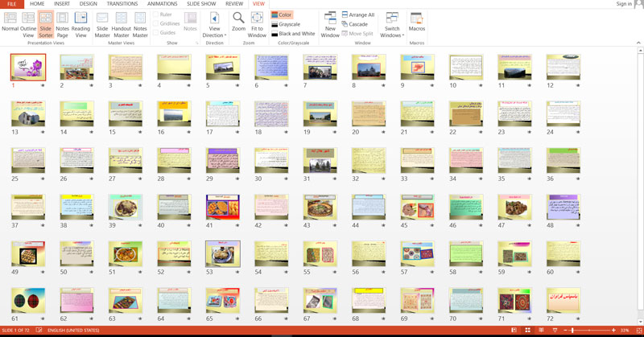Click zoom in plus button

pos(613,330)
